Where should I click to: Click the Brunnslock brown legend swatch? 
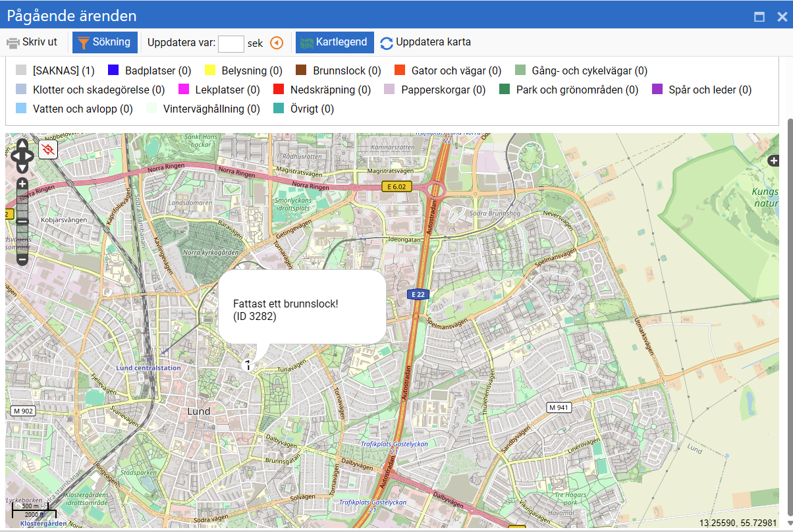[301, 70]
